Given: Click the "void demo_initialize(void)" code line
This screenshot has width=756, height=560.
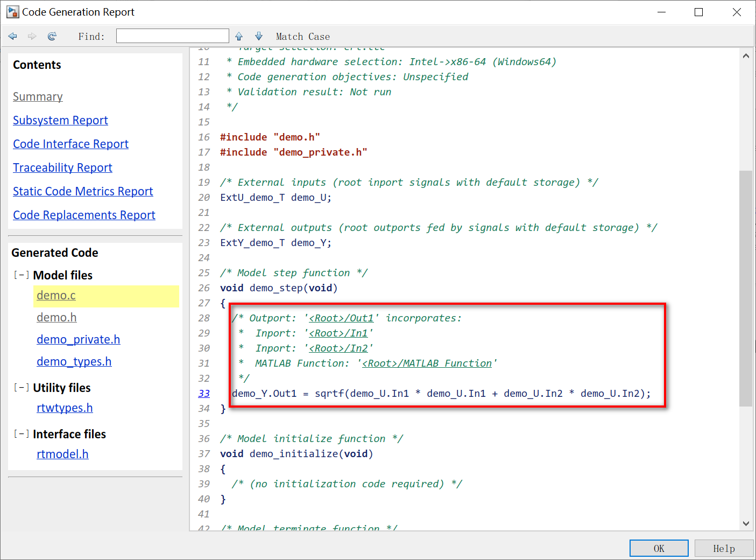Looking at the screenshot, I should [296, 454].
